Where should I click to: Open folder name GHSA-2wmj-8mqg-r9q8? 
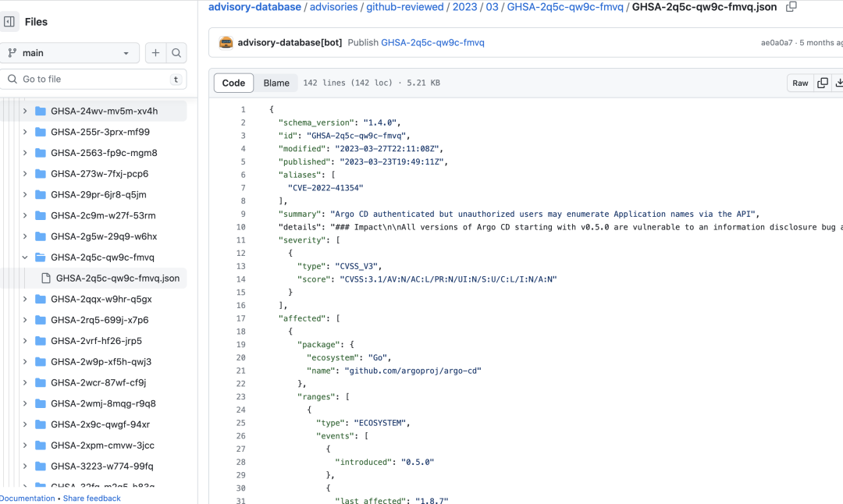pos(103,403)
